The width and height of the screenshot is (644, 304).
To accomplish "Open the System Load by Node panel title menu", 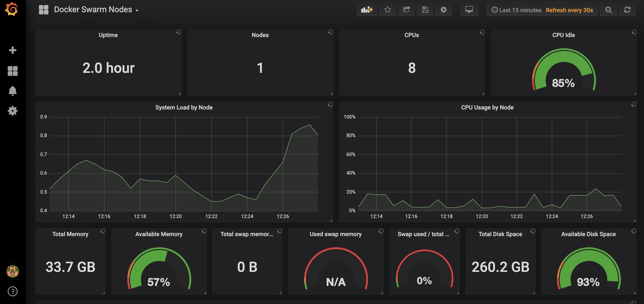I will coord(184,107).
